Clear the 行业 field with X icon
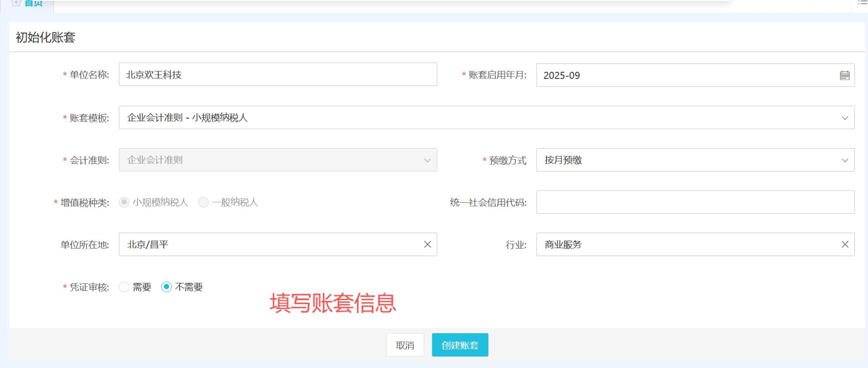868x368 pixels. click(844, 244)
